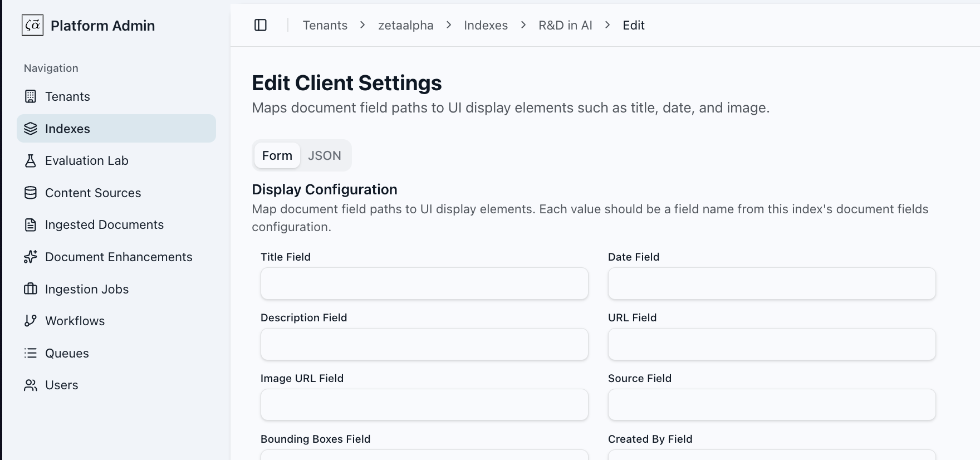
Task: Open Evaluation Lab page
Action: click(x=116, y=160)
